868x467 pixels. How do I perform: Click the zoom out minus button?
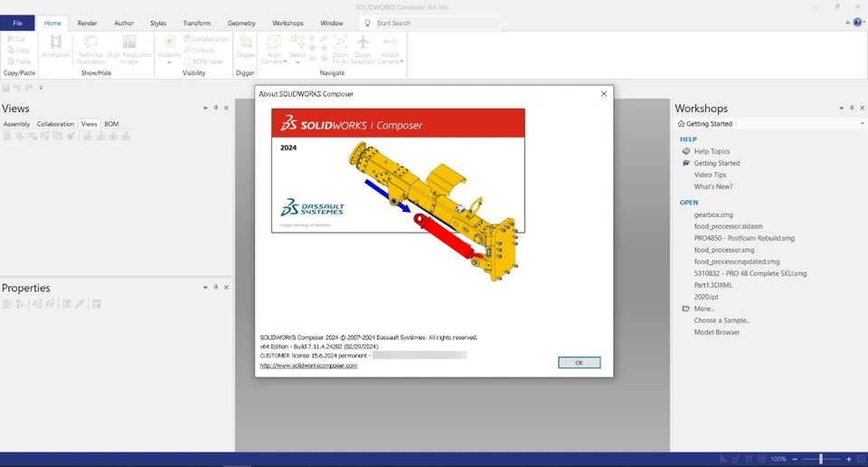(x=795, y=459)
